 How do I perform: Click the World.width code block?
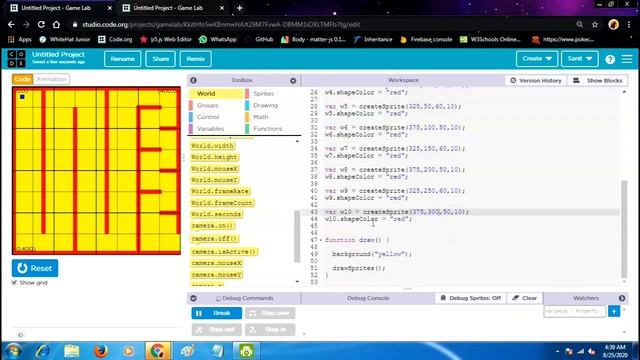pos(213,146)
